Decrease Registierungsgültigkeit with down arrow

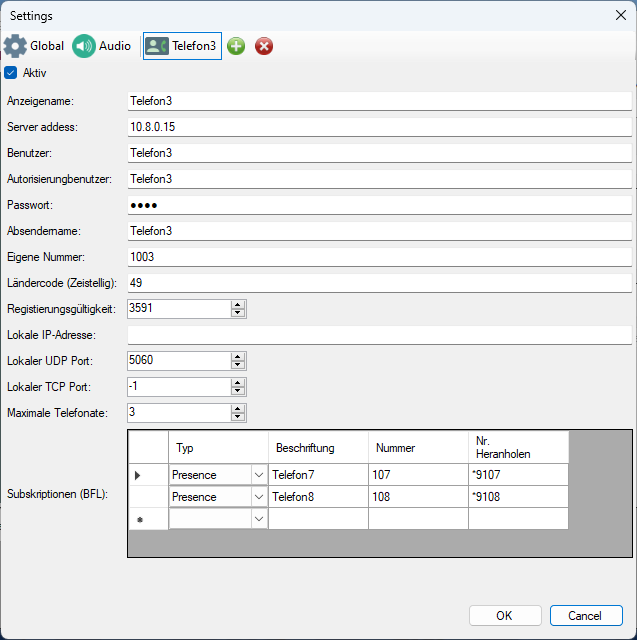pos(237,313)
